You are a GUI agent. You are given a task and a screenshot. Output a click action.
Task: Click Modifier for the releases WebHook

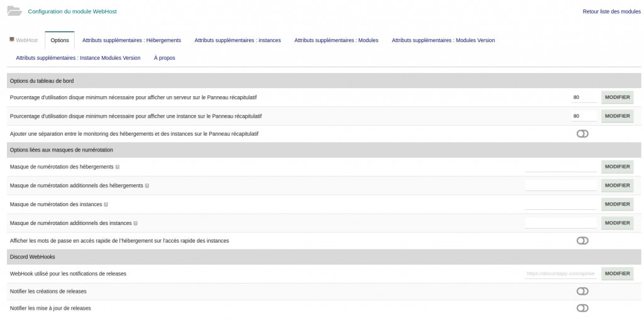coord(618,274)
